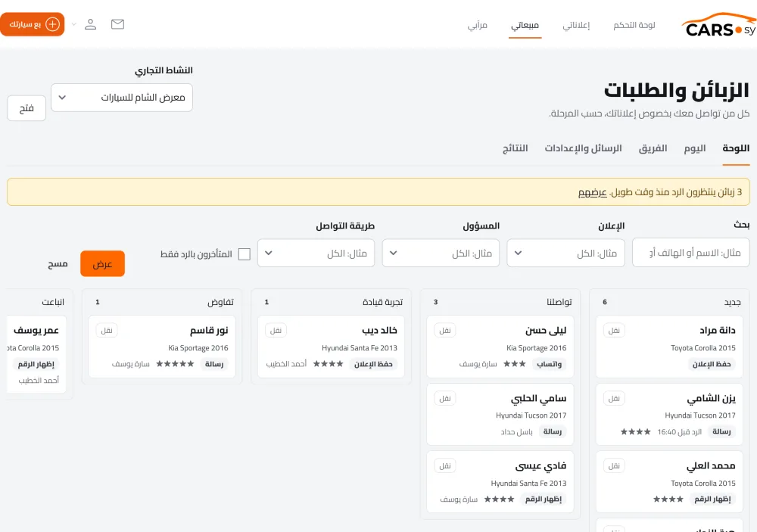Viewport: 757px width, 532px height.
Task: Click star rating on نور قاسم card
Action: pyautogui.click(x=175, y=364)
